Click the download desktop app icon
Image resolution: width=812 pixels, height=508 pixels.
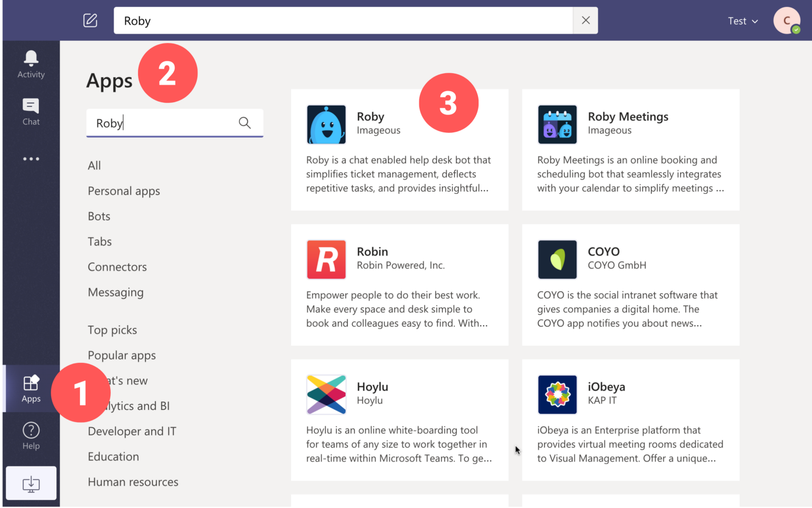click(31, 483)
